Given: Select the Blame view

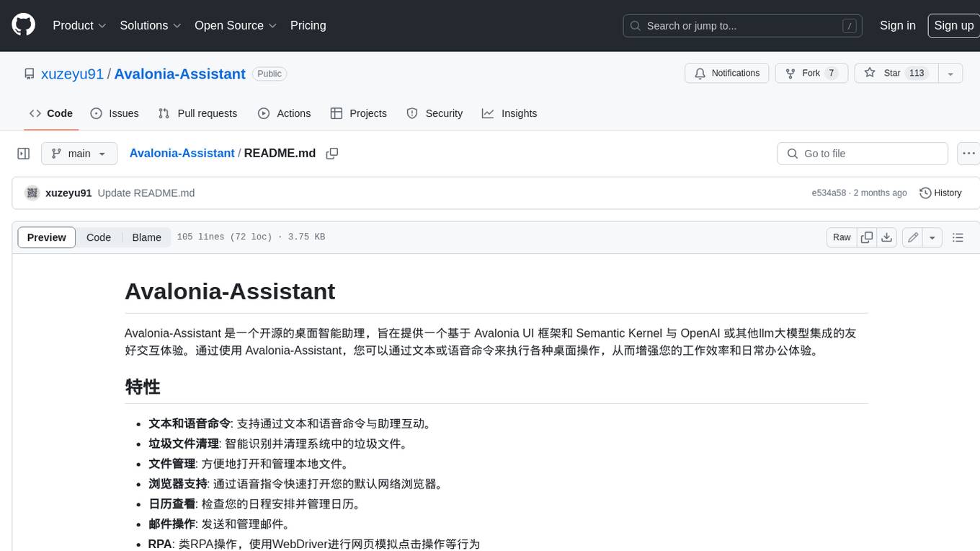Looking at the screenshot, I should pos(146,237).
